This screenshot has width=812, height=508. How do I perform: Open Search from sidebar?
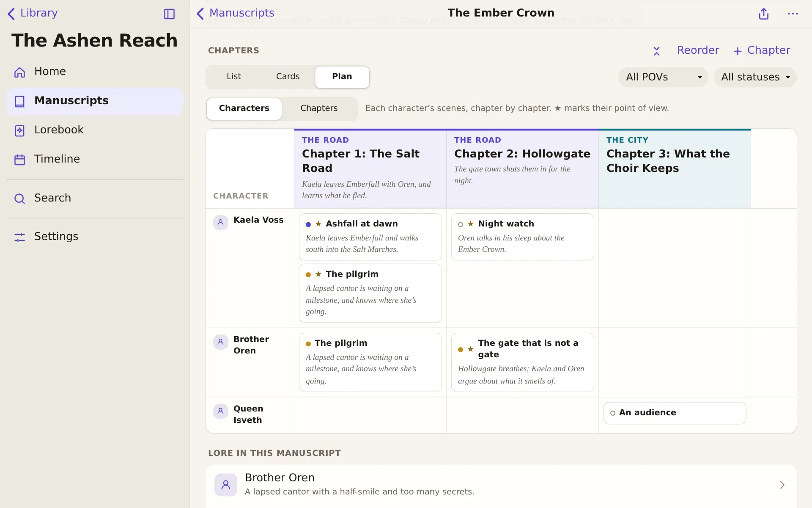(95, 198)
